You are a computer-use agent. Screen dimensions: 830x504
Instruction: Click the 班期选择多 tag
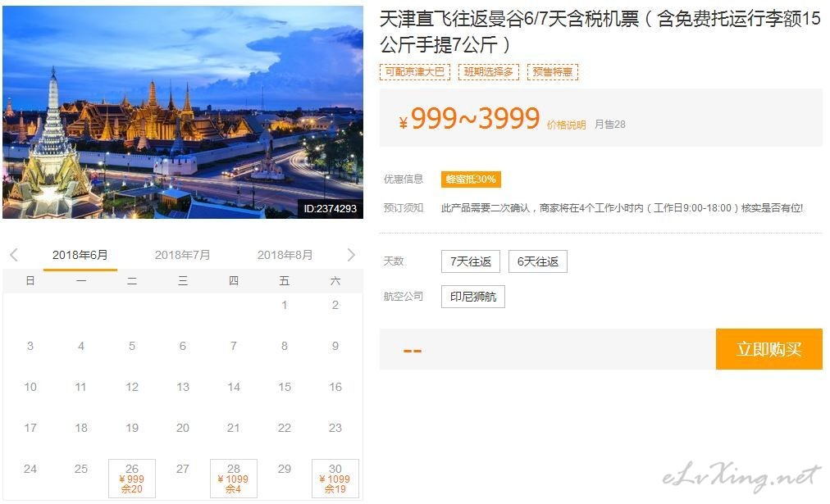click(x=488, y=72)
